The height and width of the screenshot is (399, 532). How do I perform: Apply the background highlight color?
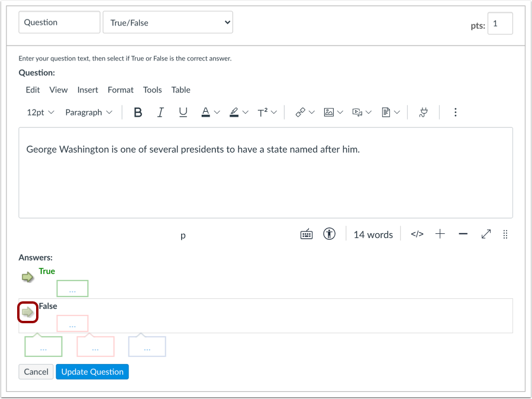coord(234,112)
